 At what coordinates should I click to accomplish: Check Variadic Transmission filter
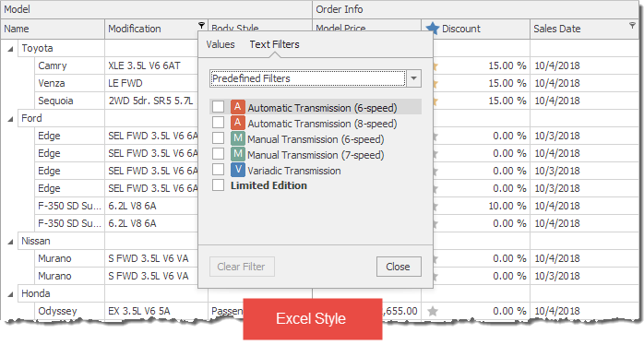(218, 169)
